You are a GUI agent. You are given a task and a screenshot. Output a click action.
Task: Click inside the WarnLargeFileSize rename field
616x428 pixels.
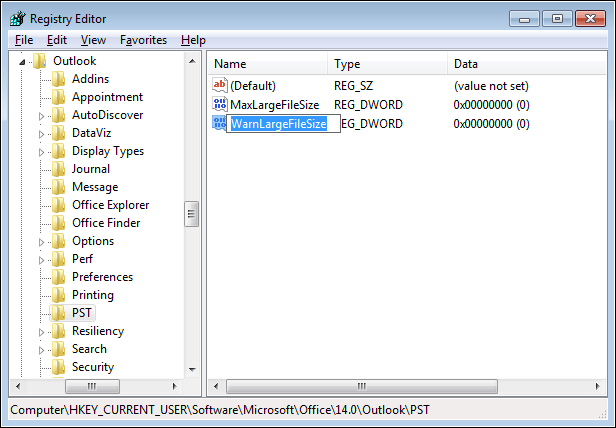[283, 123]
